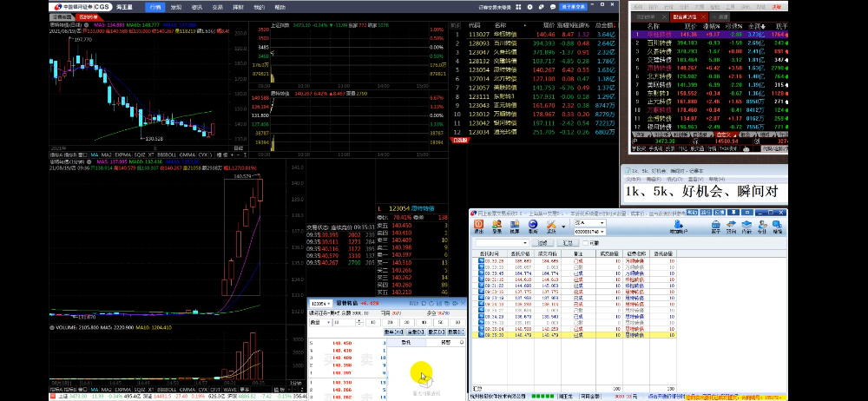Select the EXPMA indicator tab below the daily chart
This screenshot has height=401, width=868.
[123, 154]
